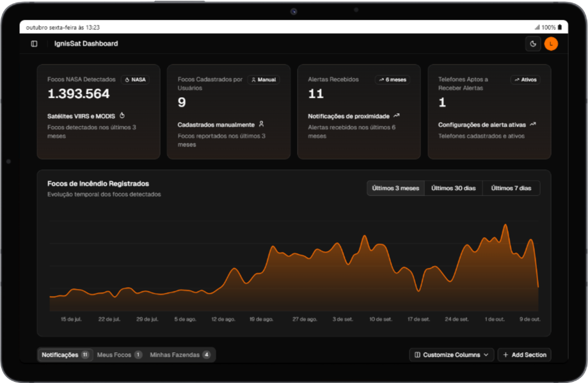Open the Customize Columns dropdown
Image resolution: width=588 pixels, height=383 pixels.
451,355
